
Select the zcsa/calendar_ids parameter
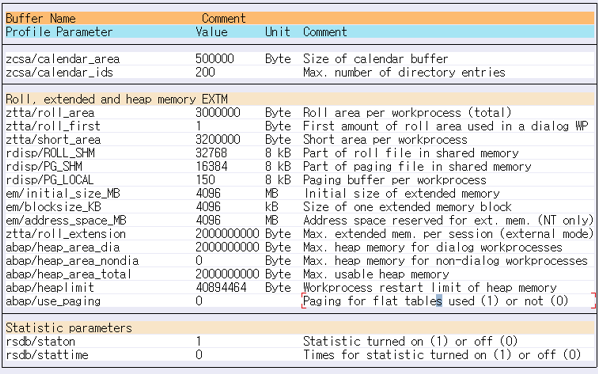pyautogui.click(x=59, y=72)
